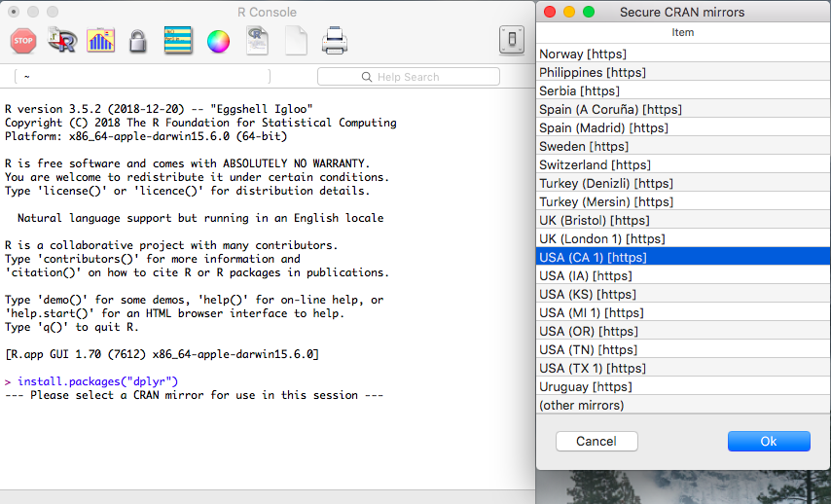
Task: Click the R version 3.5.2 line
Action: click(x=159, y=109)
